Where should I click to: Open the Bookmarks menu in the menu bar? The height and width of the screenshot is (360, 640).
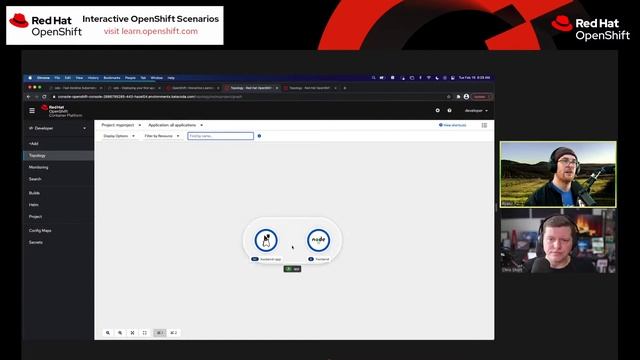tap(112, 78)
